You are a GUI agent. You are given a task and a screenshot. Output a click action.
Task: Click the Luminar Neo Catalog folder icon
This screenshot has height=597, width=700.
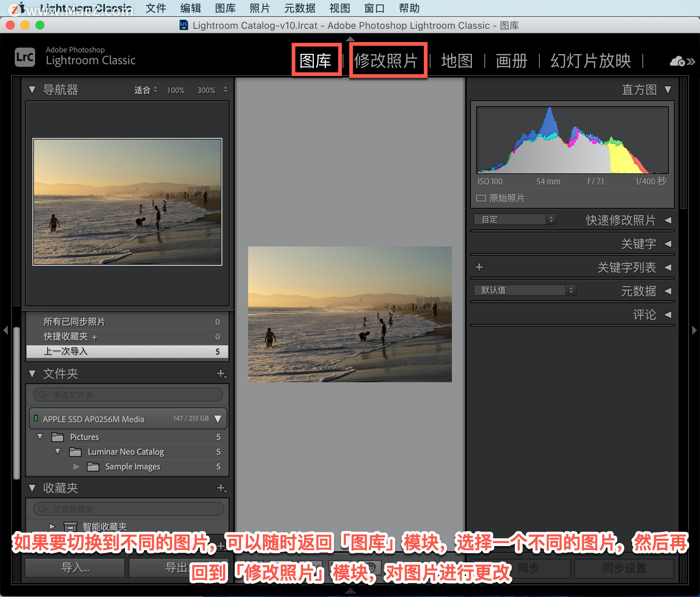click(75, 452)
